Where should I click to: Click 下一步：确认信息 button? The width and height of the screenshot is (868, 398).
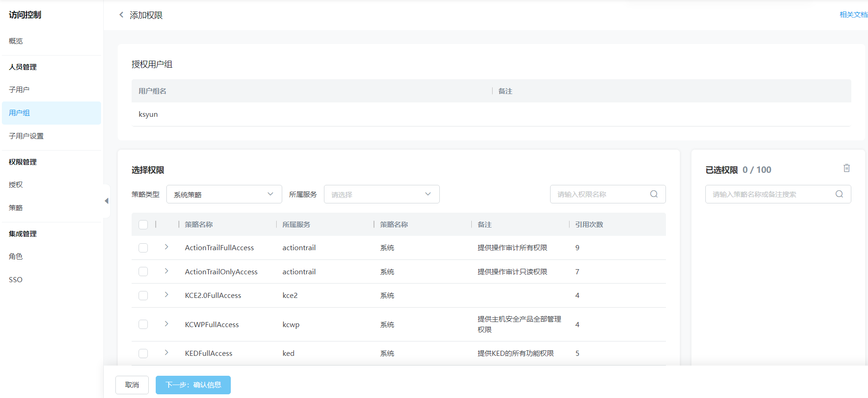(x=193, y=385)
